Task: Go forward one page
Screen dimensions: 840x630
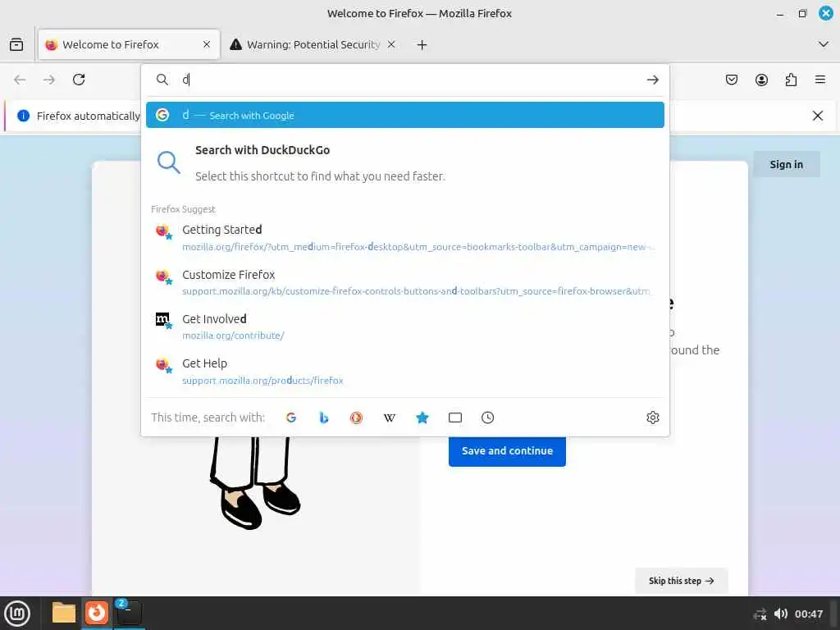Action: [x=49, y=80]
